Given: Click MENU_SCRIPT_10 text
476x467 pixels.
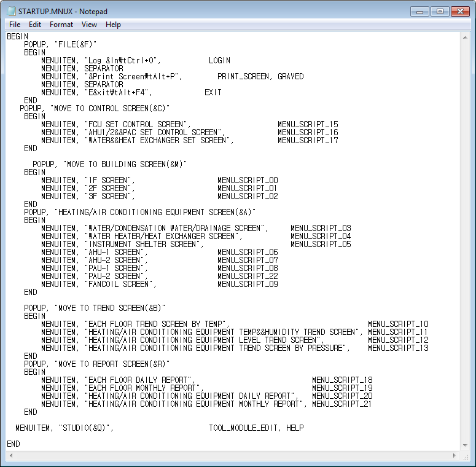Looking at the screenshot, I should 398,324.
